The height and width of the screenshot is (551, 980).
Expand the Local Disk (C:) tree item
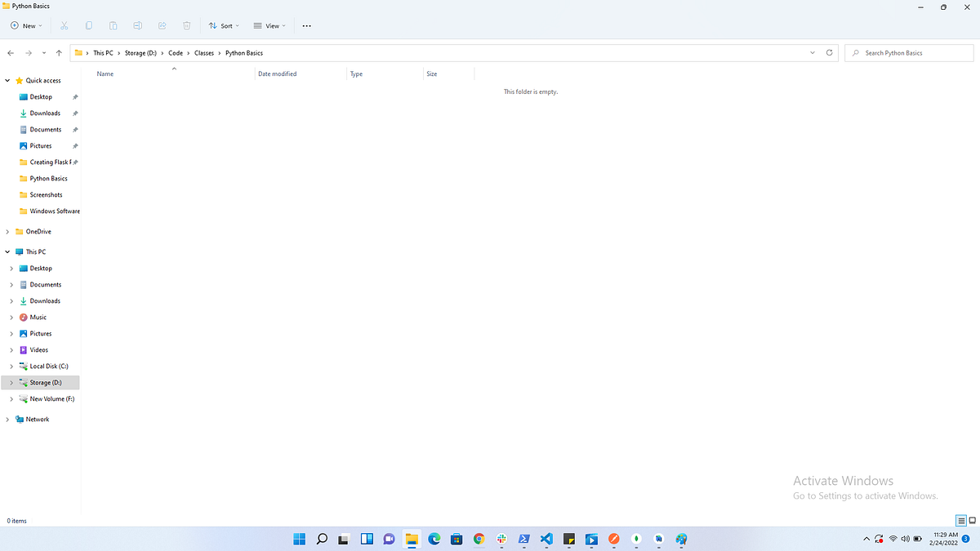[x=11, y=366]
